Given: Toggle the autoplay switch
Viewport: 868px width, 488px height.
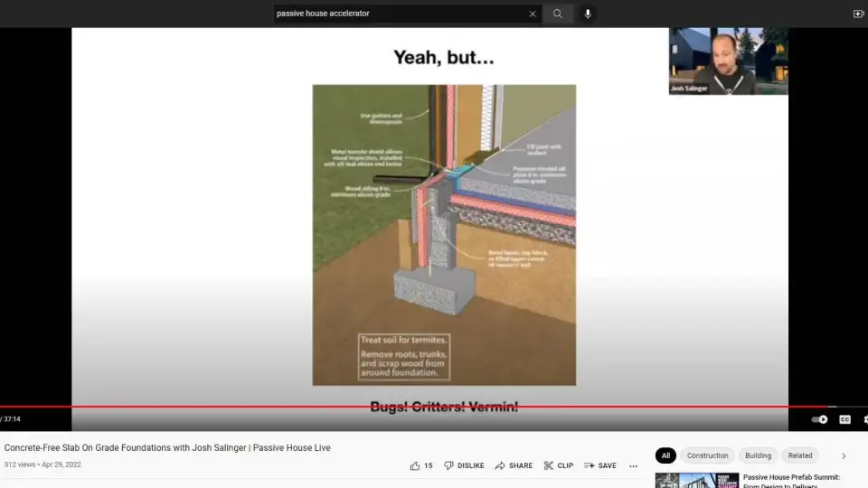Looking at the screenshot, I should coord(819,419).
